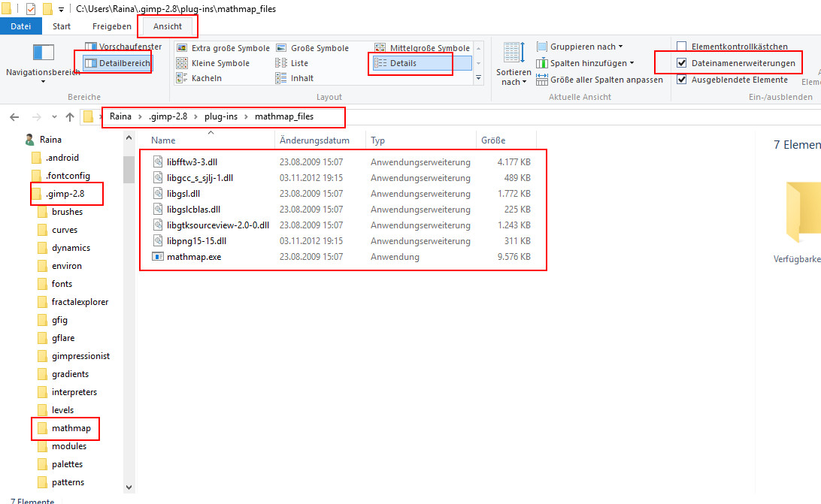The width and height of the screenshot is (821, 504).
Task: Open the Sortieren nach dropdown
Action: coord(513,65)
